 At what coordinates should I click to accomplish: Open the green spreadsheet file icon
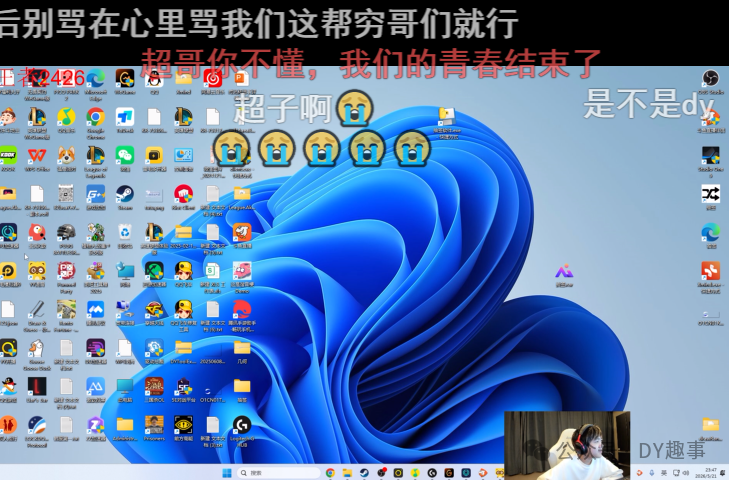pos(212,277)
